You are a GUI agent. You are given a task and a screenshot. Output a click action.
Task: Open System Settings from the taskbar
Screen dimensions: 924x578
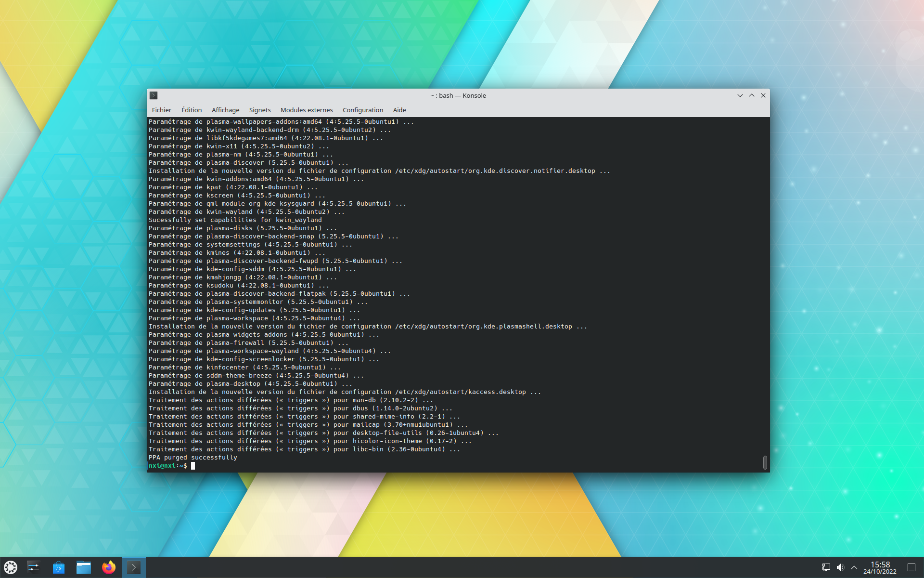(33, 567)
